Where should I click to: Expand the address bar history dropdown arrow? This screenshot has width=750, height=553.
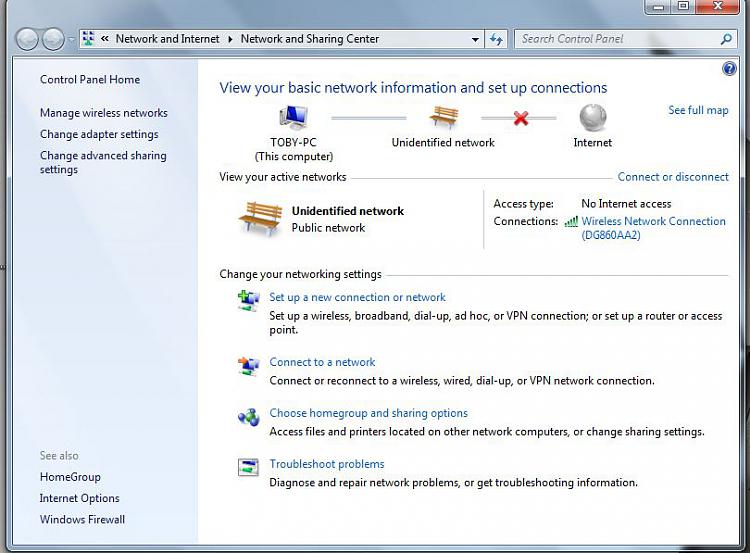(475, 40)
